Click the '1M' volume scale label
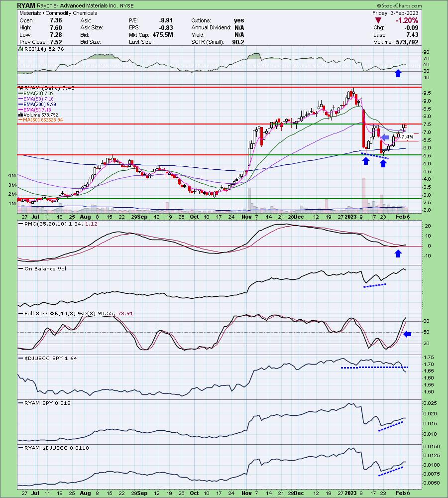 12,204
